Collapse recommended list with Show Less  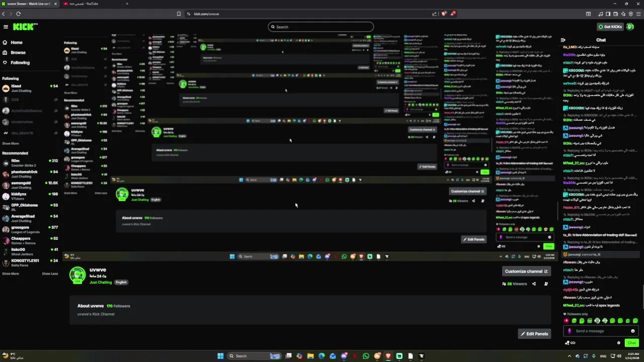click(50, 274)
